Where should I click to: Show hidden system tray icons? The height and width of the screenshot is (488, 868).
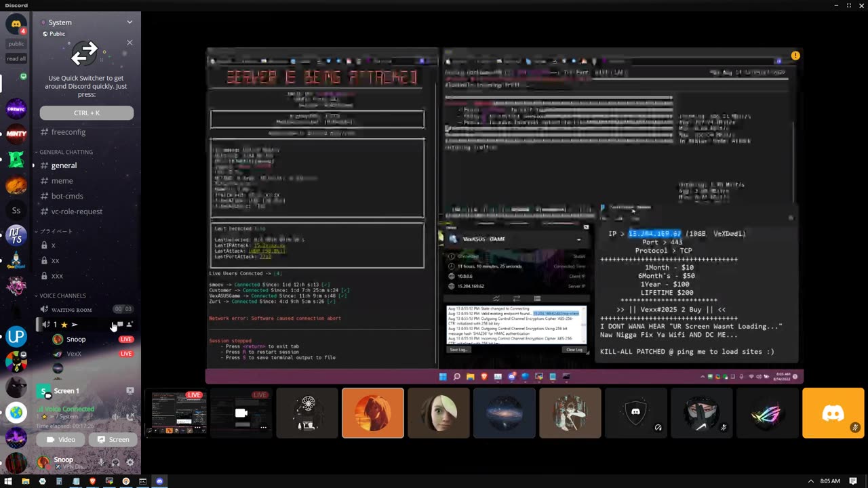click(x=810, y=481)
